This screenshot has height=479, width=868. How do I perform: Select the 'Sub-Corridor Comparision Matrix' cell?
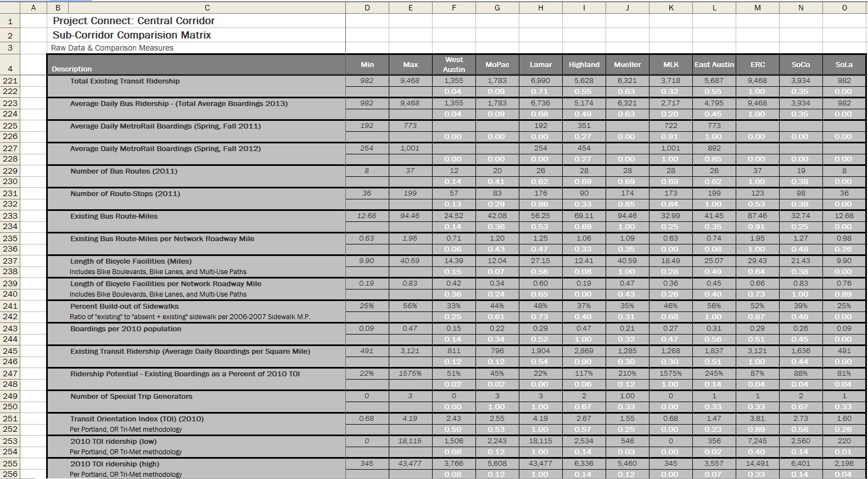pyautogui.click(x=132, y=35)
